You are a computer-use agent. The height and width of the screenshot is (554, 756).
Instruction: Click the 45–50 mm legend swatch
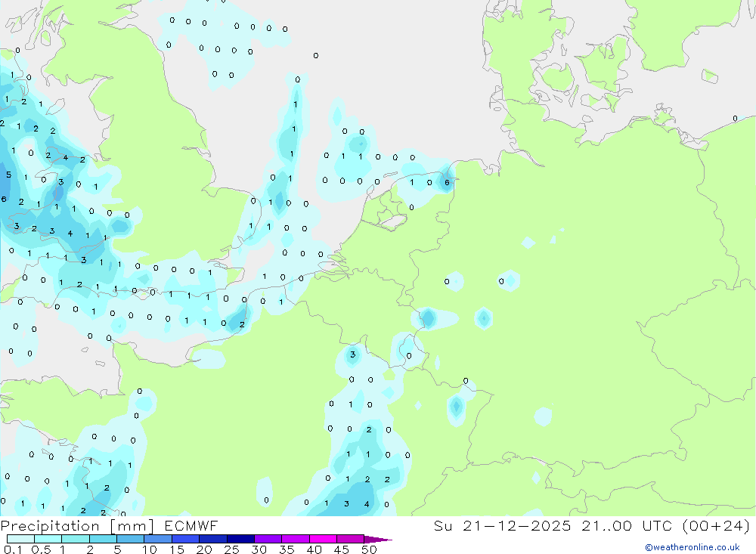350,539
